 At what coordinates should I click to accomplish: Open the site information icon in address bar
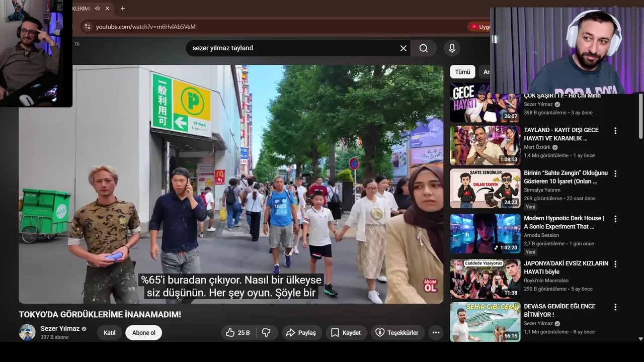87,27
